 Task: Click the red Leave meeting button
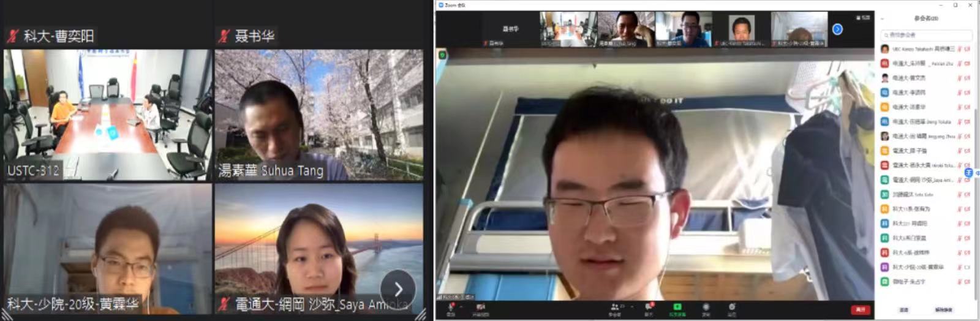861,310
